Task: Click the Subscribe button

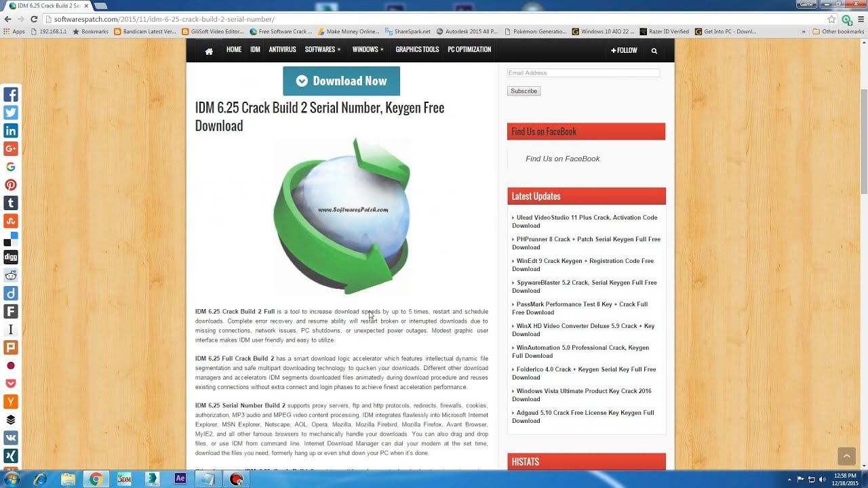Action: 524,91
